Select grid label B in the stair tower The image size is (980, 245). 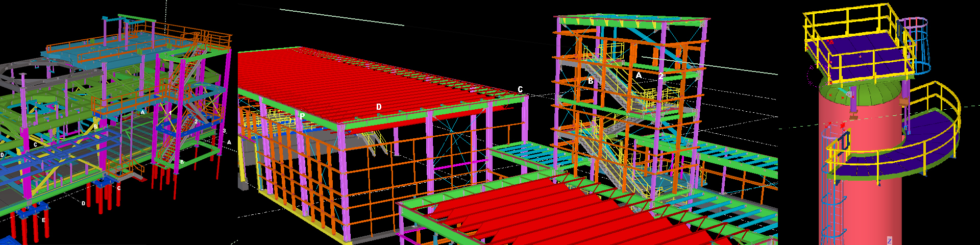(x=591, y=81)
